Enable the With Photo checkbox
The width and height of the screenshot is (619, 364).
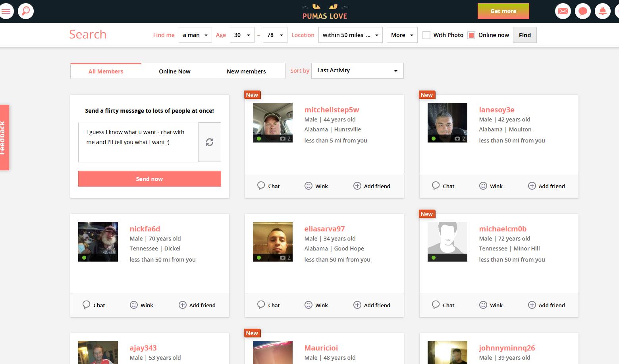click(x=426, y=35)
